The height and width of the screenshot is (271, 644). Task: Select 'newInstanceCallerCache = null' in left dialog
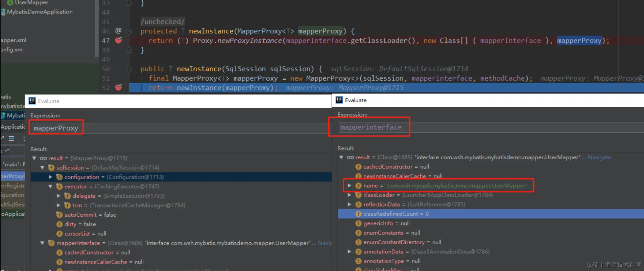point(181,262)
